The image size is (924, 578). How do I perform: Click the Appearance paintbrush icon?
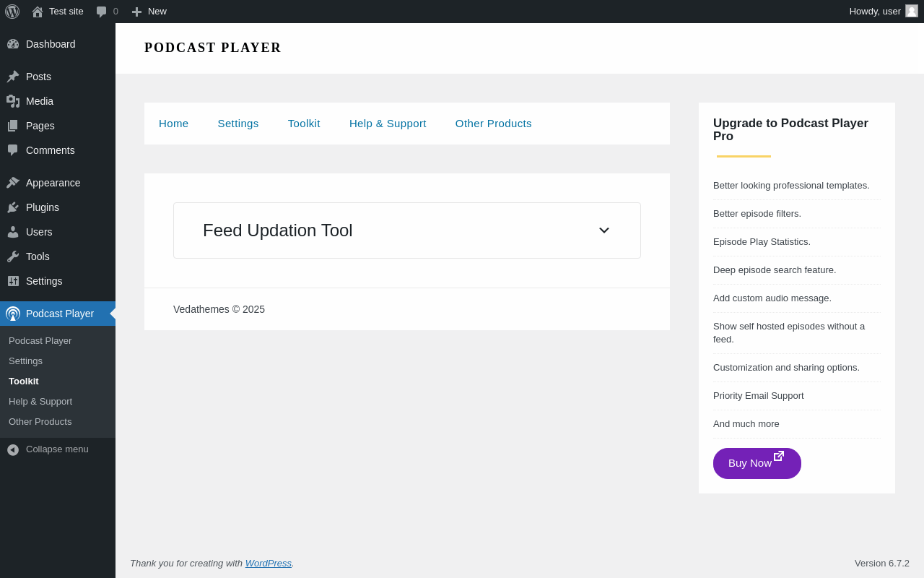tap(13, 183)
